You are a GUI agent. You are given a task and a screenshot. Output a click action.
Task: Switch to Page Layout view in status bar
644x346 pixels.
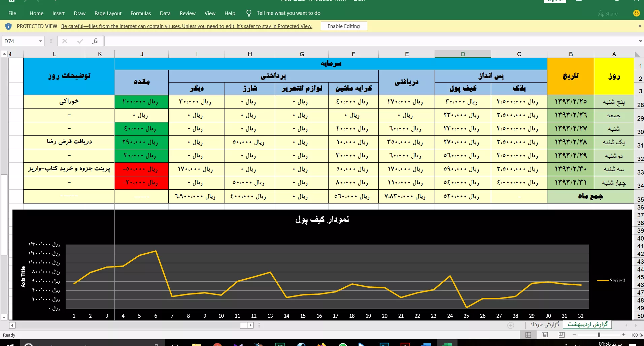point(545,335)
